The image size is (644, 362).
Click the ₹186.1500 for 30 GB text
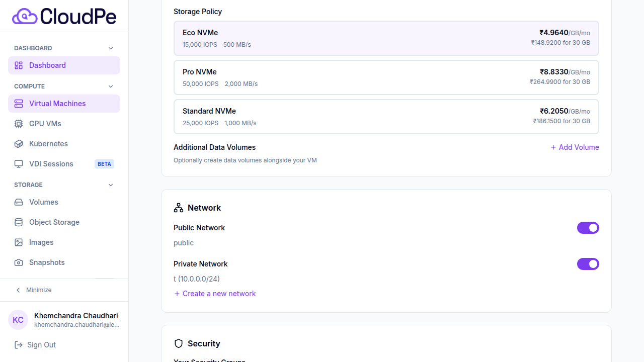point(561,121)
